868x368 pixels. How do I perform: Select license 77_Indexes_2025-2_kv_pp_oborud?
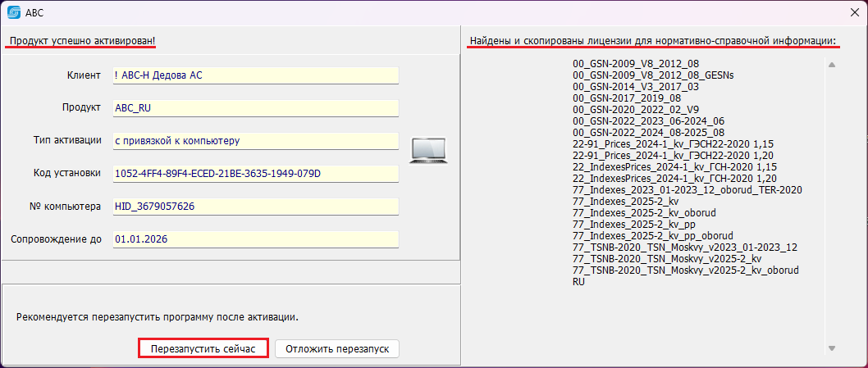(x=653, y=236)
